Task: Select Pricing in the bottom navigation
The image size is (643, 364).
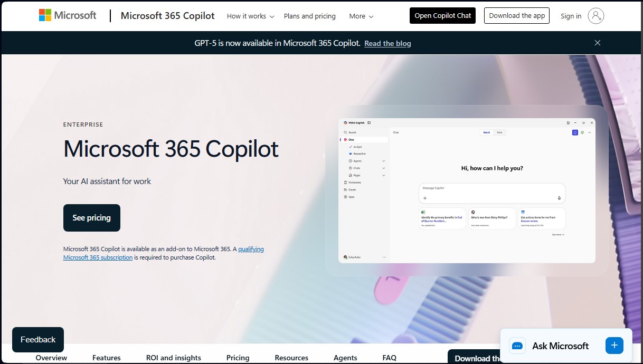Action: pos(238,358)
